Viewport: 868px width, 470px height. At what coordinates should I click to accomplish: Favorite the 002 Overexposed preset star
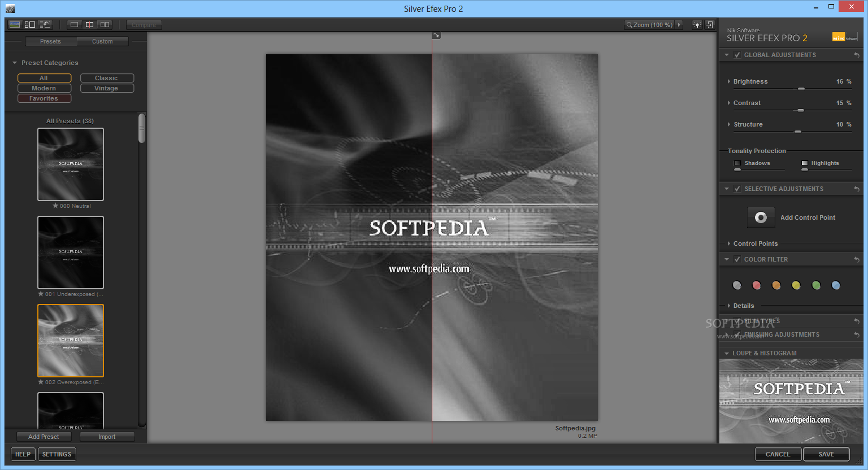click(41, 382)
